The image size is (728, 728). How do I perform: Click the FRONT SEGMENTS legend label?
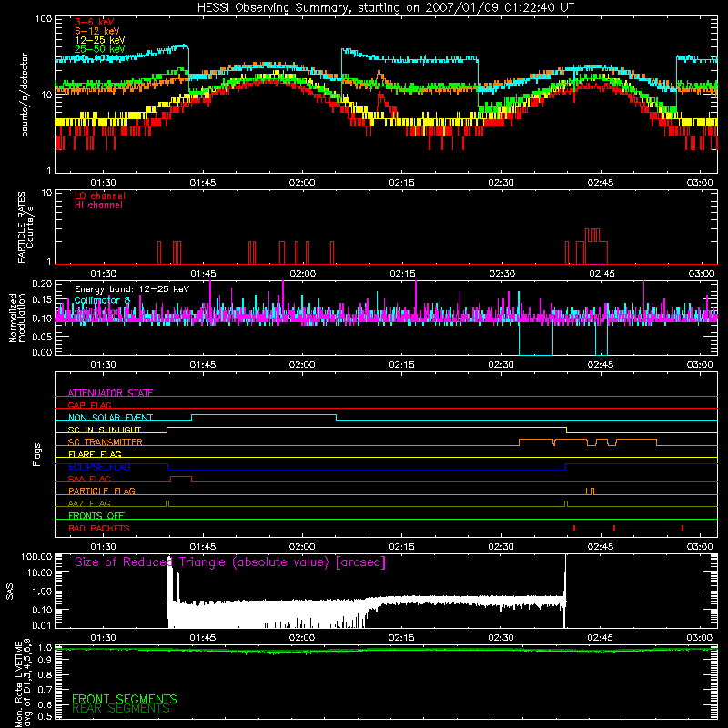[125, 699]
